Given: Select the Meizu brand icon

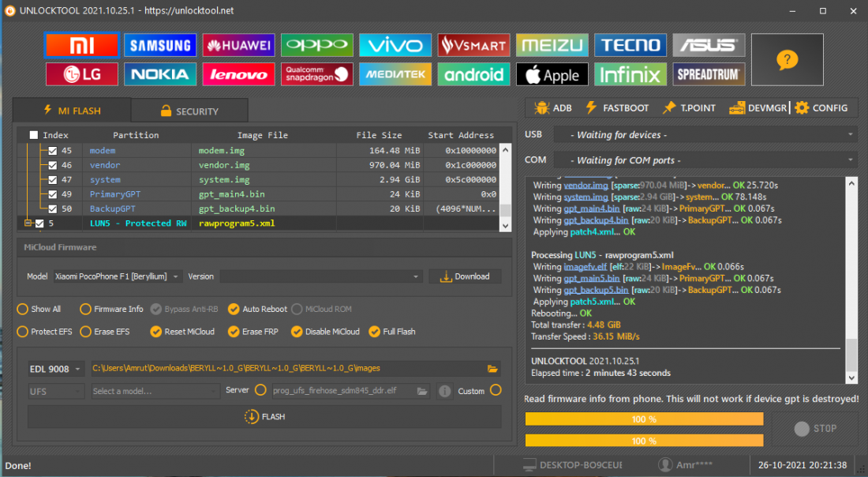Looking at the screenshot, I should pos(552,46).
